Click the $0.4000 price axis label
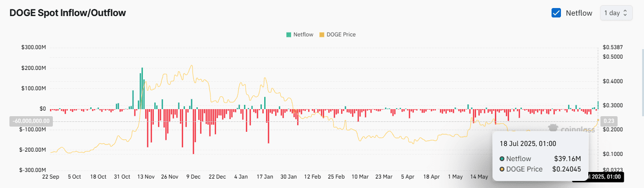This screenshot has width=644, height=188. point(613,81)
